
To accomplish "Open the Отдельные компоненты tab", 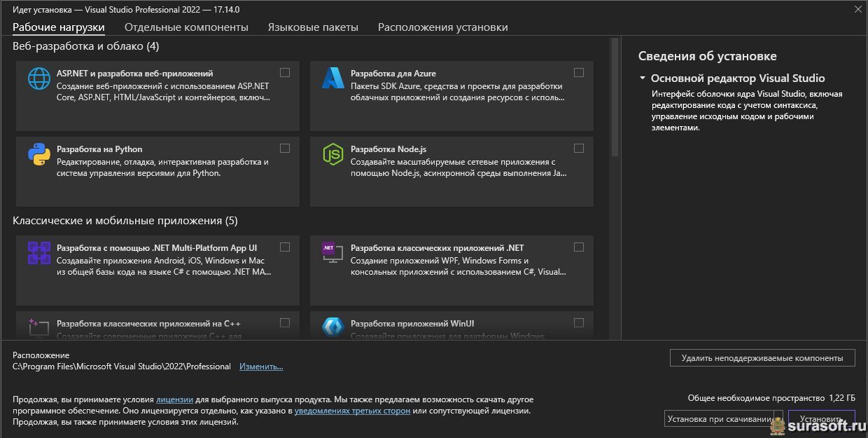I will point(186,27).
